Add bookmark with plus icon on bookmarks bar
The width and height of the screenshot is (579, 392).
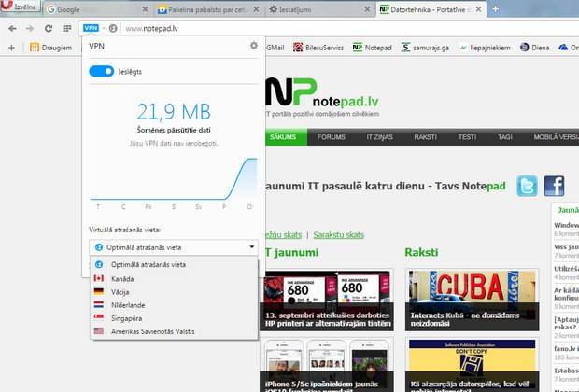(x=11, y=48)
